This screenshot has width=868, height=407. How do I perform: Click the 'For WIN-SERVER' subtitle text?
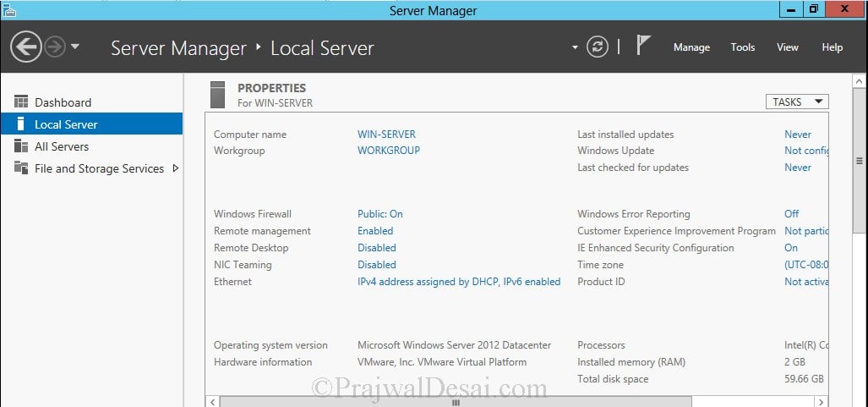click(276, 103)
